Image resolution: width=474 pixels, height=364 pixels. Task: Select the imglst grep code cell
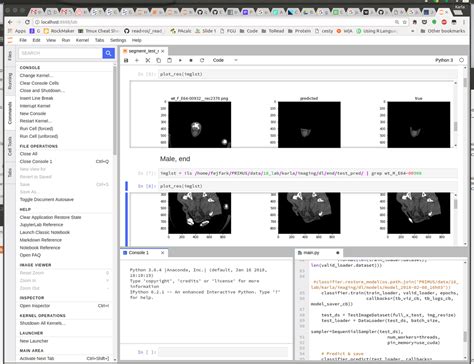click(x=308, y=173)
